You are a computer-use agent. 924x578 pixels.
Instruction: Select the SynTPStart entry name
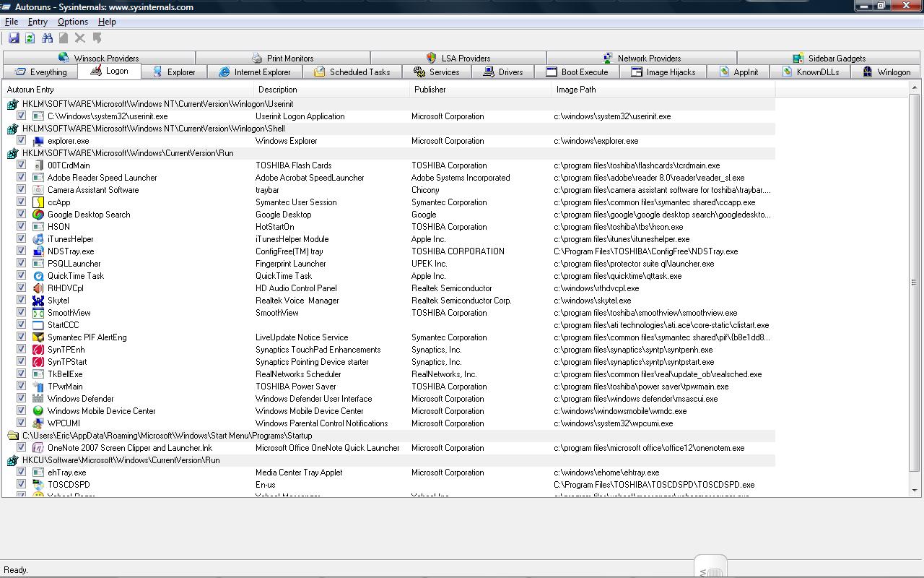pyautogui.click(x=67, y=362)
